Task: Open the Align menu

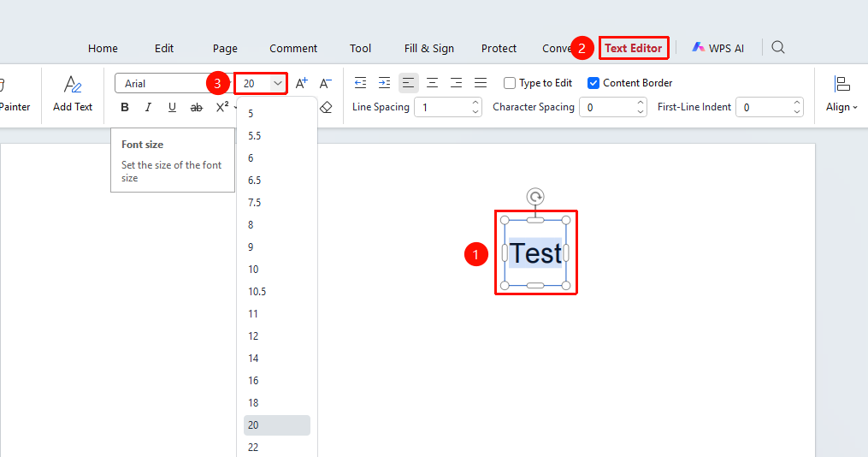Action: [x=841, y=94]
